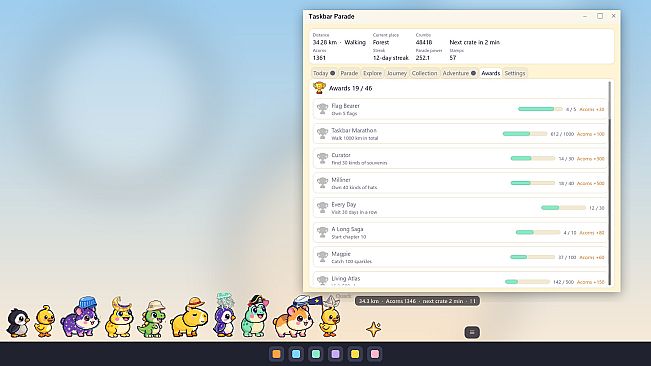Open the yellow taskbar app icon
Screen dimensions: 651x366
point(355,354)
